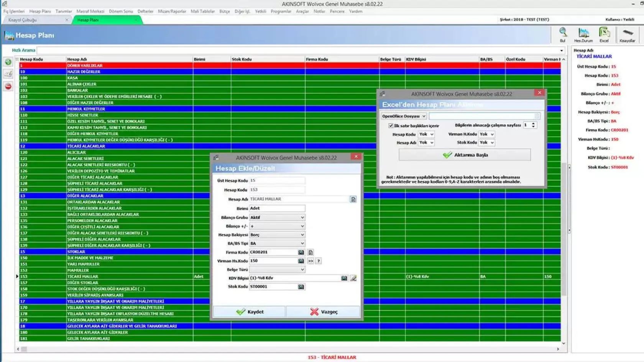Open the Dönem Sonu menu
This screenshot has height=362, width=644.
tap(121, 11)
